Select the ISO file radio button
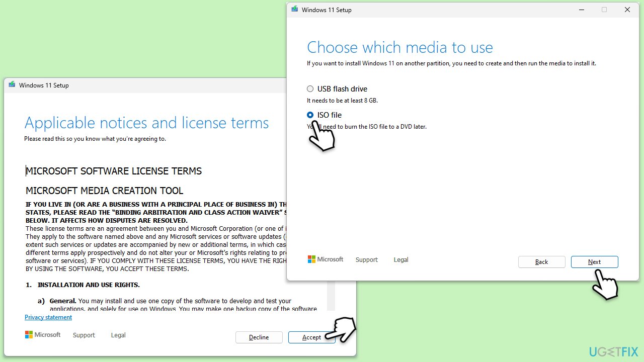Screen dimensions: 644x362 point(310,115)
